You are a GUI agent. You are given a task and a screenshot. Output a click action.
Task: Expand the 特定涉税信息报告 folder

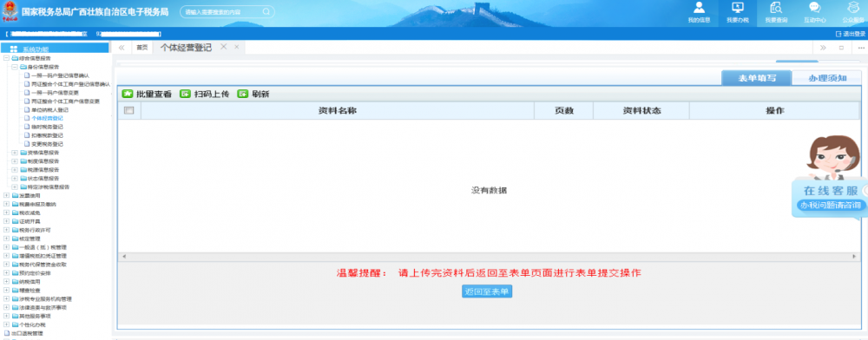tap(15, 186)
